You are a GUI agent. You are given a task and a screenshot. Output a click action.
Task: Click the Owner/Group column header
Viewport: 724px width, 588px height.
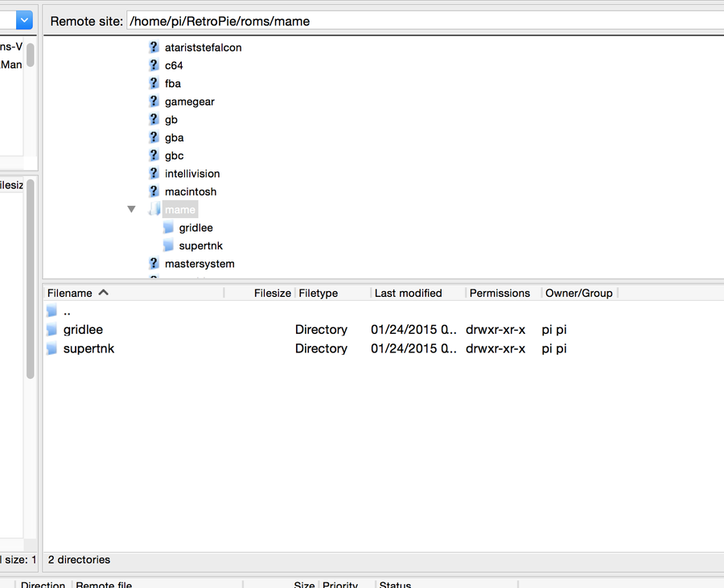[x=578, y=294]
